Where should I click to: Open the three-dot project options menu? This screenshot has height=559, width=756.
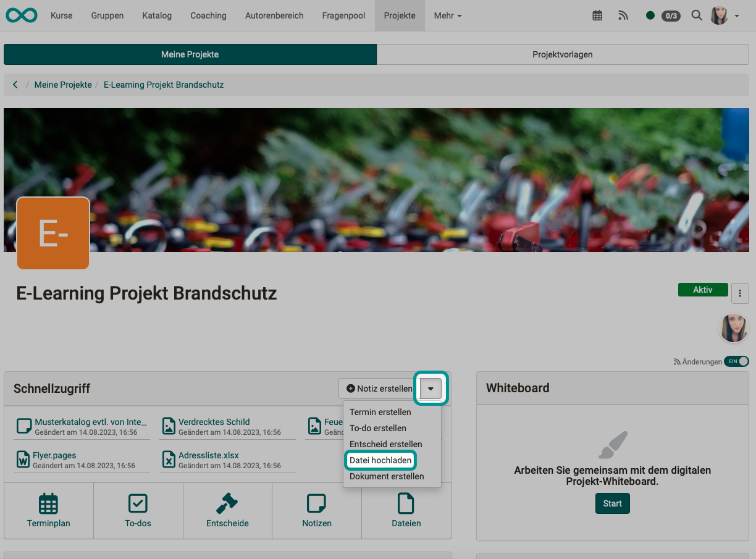pyautogui.click(x=740, y=293)
